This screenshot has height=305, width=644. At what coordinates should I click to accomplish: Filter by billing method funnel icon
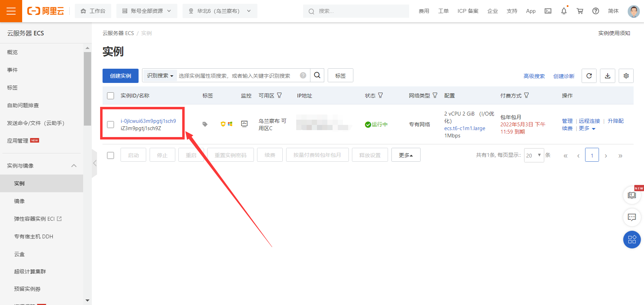pos(527,95)
